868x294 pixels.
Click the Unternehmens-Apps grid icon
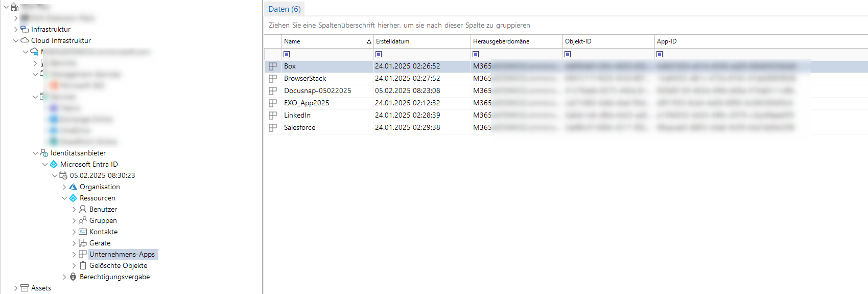tap(83, 254)
